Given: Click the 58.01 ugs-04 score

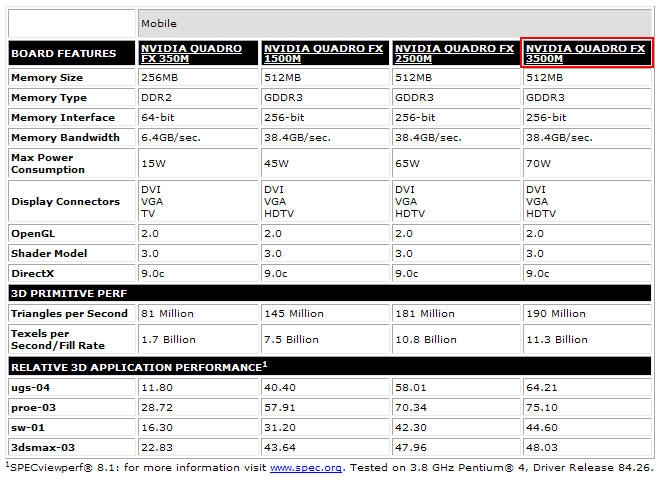Looking at the screenshot, I should tap(411, 388).
